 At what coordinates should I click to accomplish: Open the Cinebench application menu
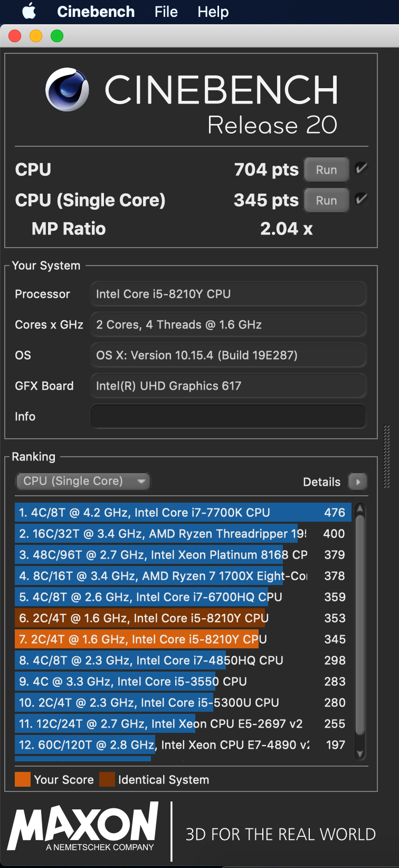point(96,12)
